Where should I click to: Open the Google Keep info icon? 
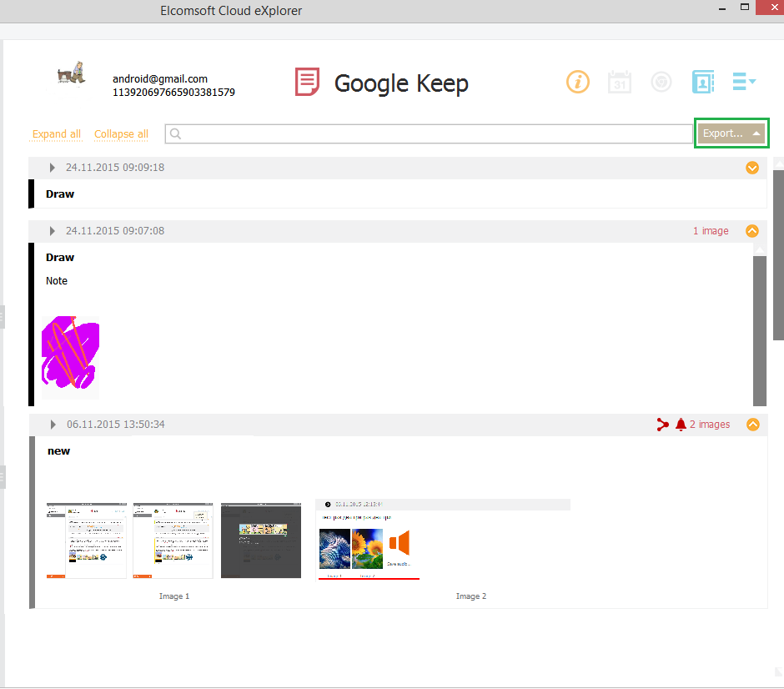578,82
